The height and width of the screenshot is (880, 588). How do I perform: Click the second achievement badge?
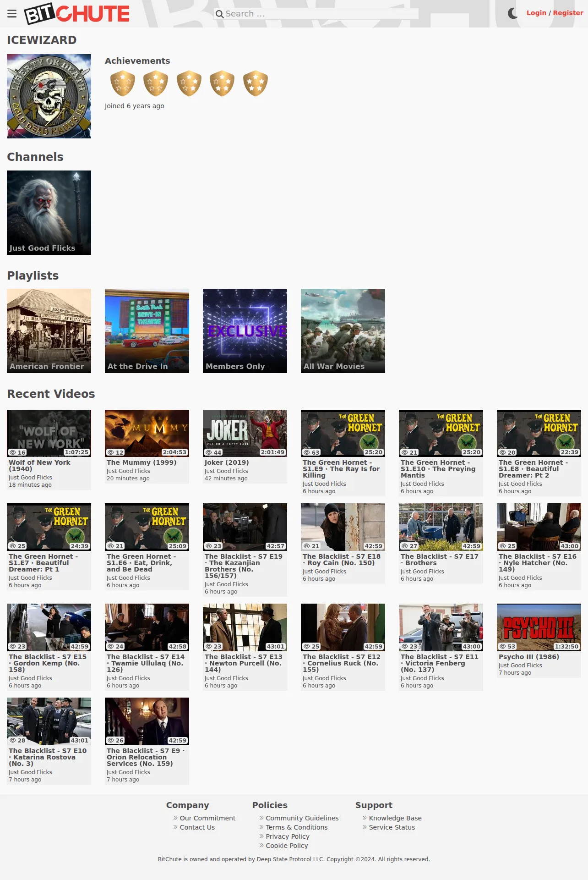click(x=156, y=83)
